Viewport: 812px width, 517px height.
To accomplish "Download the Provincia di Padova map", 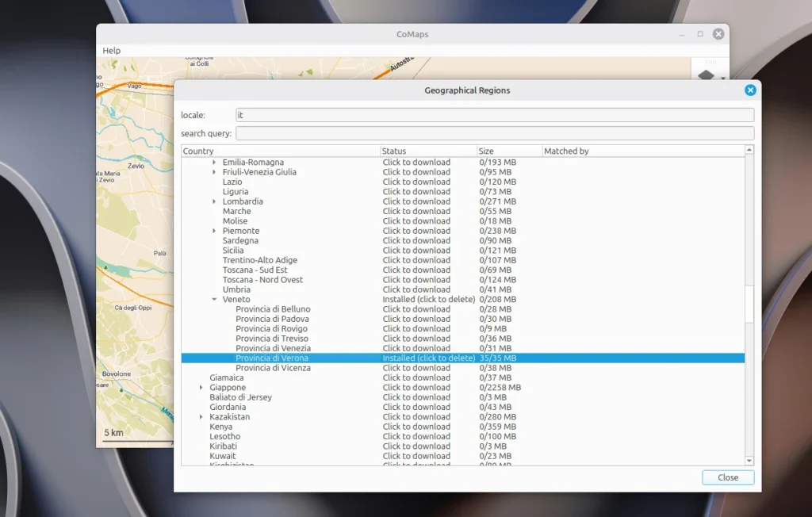I will tap(417, 319).
